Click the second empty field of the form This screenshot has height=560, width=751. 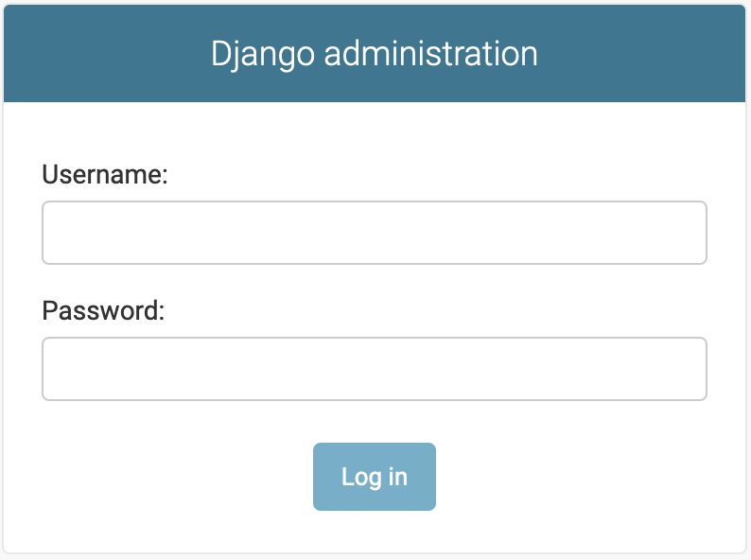point(374,369)
